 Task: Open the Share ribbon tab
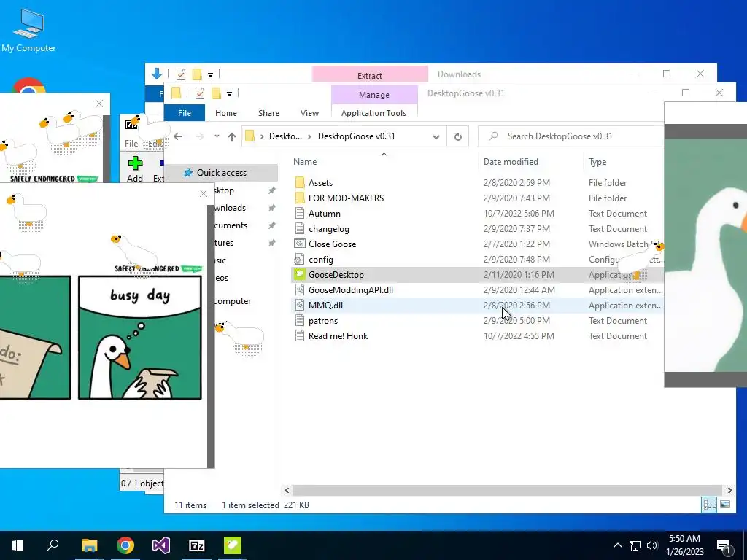pos(268,113)
